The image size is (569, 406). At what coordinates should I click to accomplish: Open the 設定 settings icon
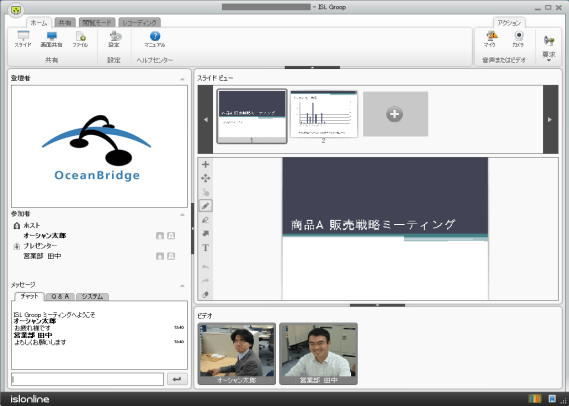(x=114, y=39)
